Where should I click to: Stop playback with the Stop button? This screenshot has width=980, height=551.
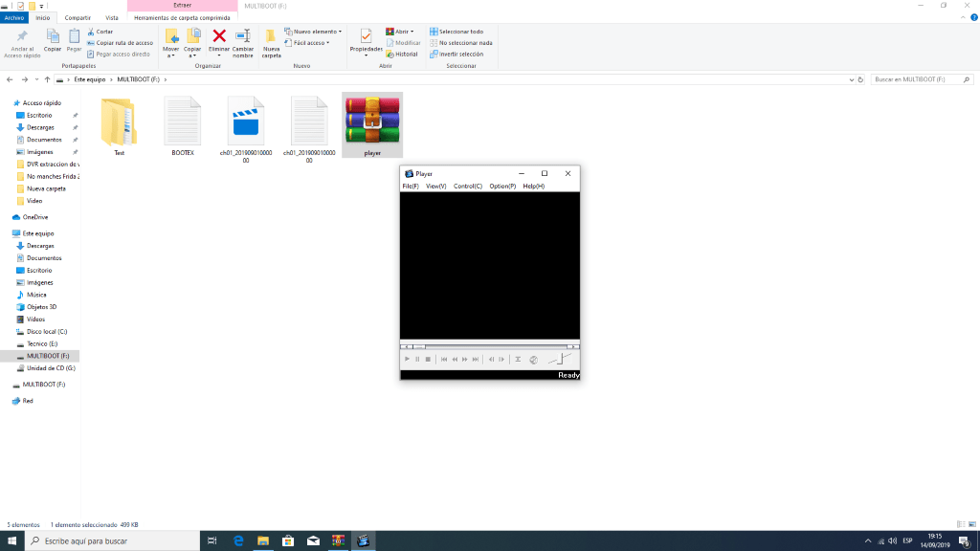point(428,359)
